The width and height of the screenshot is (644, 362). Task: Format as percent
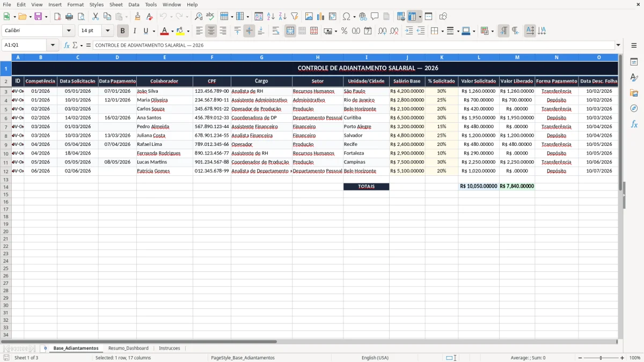coord(344,31)
